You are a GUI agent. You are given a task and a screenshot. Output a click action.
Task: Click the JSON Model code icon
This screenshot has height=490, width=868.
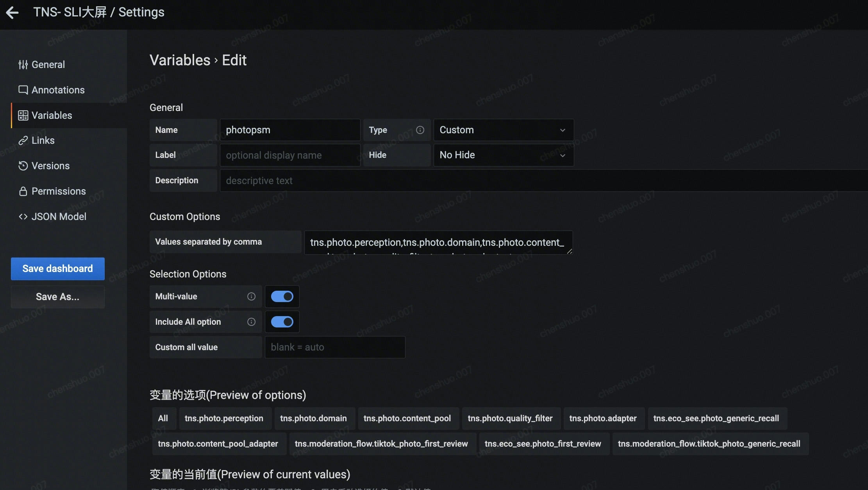[23, 216]
